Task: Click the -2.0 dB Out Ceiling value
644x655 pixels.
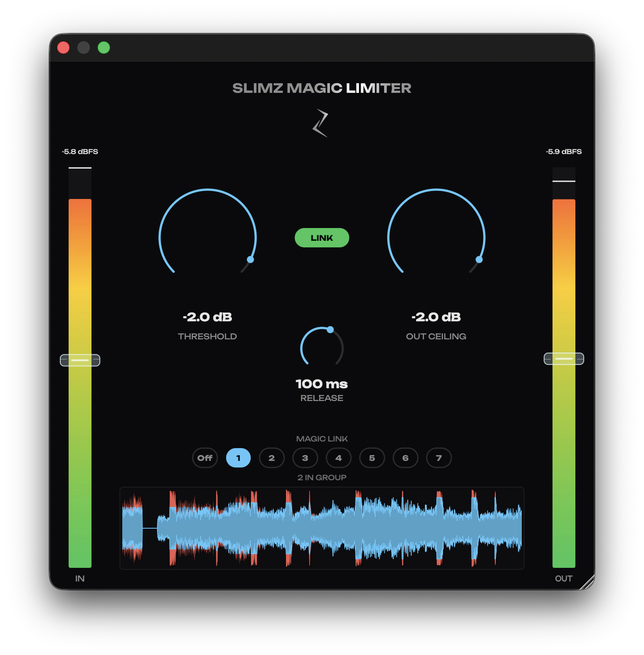Action: coord(436,317)
